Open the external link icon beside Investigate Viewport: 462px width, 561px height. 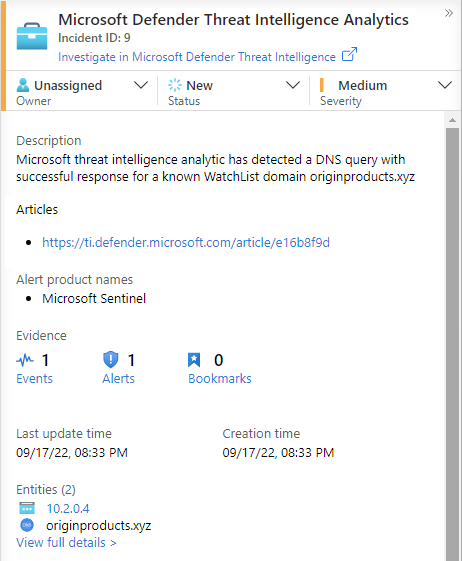[x=349, y=54]
